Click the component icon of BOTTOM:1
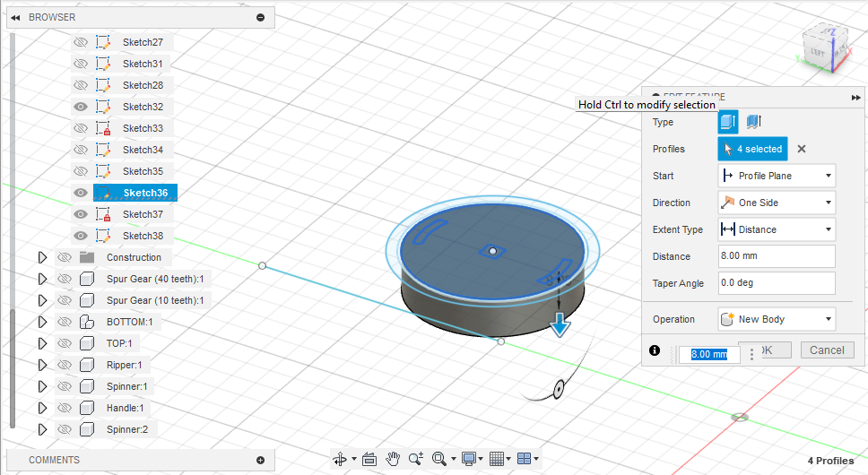Viewport: 868px width, 475px height. pyautogui.click(x=87, y=322)
